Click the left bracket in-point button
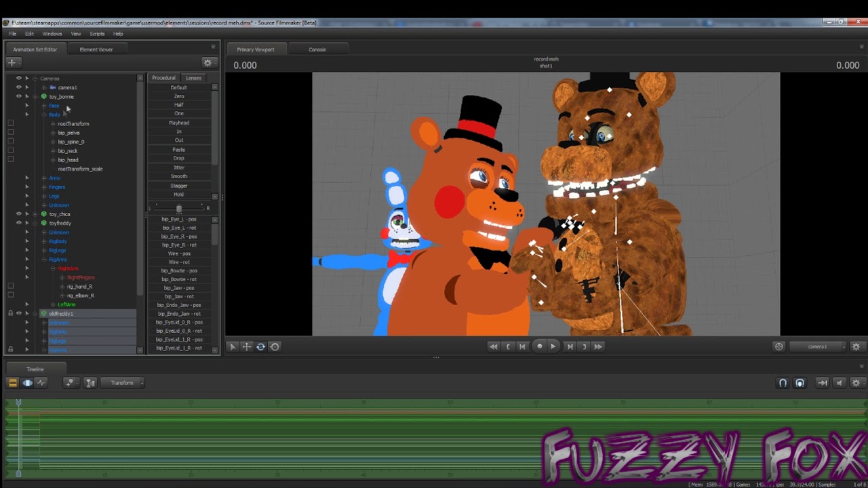Viewport: 868px width, 488px height. pos(508,346)
